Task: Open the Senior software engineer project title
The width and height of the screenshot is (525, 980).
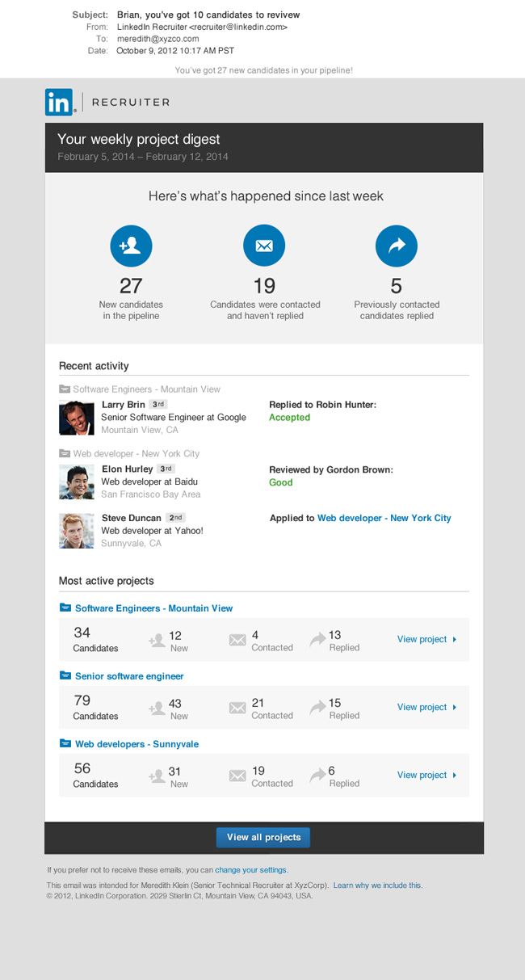Action: coord(129,676)
